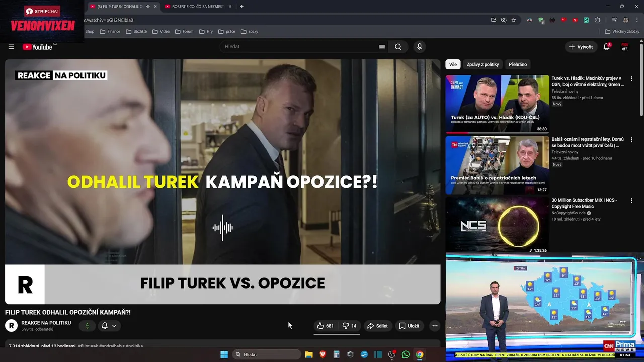Open options for the NCS mix video

pyautogui.click(x=631, y=201)
